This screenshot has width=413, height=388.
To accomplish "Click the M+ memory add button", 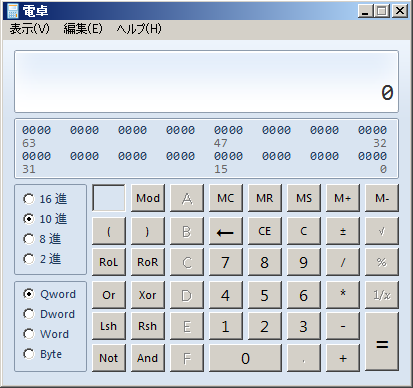I will [343, 198].
